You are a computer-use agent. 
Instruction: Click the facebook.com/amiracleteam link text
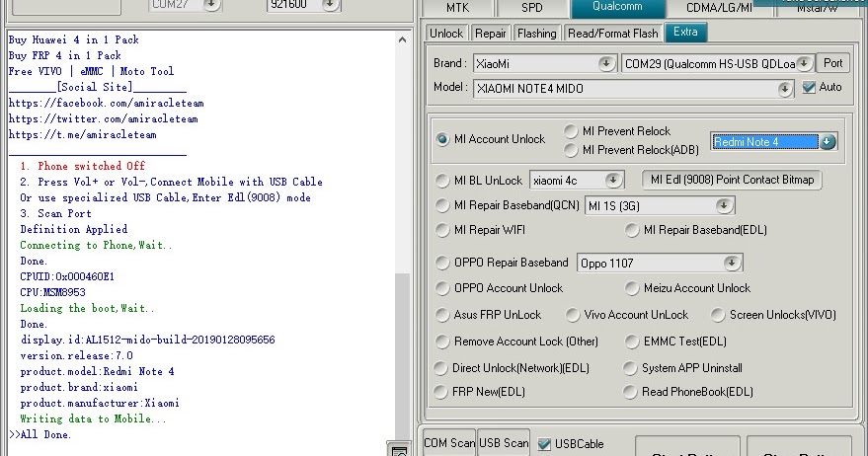[107, 103]
